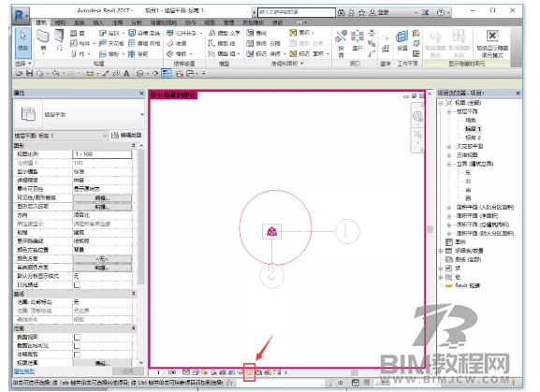This screenshot has width=540, height=392.
Task: Toggle the annotation crop (注释裁剪) checkbox
Action: 77,355
